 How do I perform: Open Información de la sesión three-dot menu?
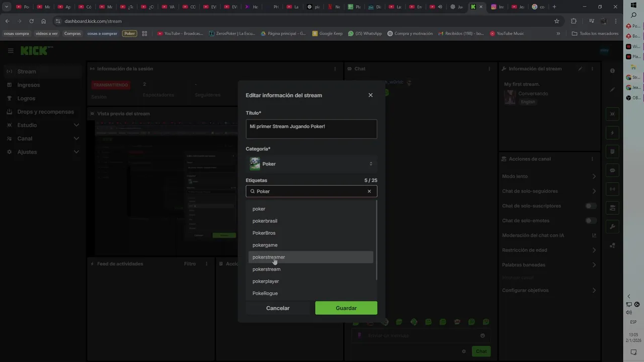coord(335,69)
